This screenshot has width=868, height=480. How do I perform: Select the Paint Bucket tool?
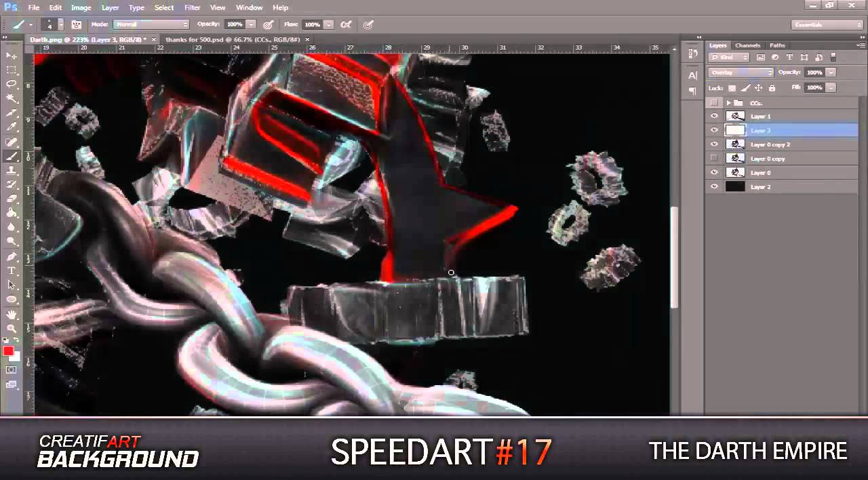tap(12, 213)
